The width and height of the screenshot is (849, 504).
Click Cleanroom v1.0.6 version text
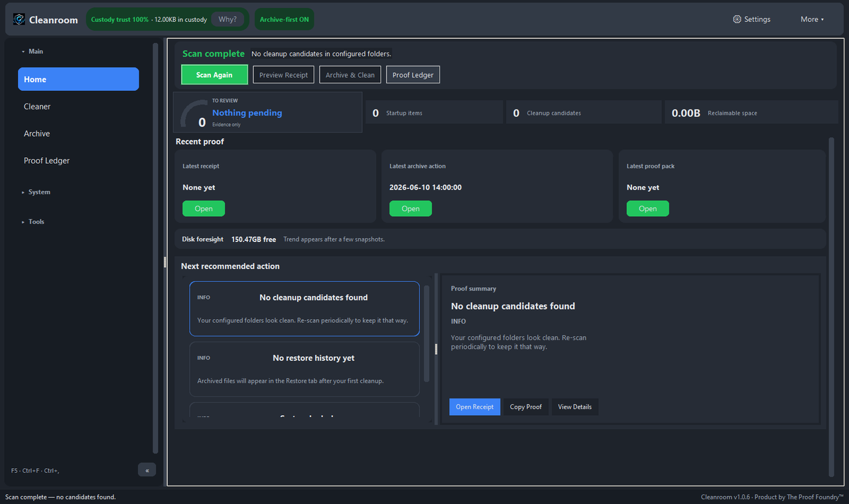(725, 497)
